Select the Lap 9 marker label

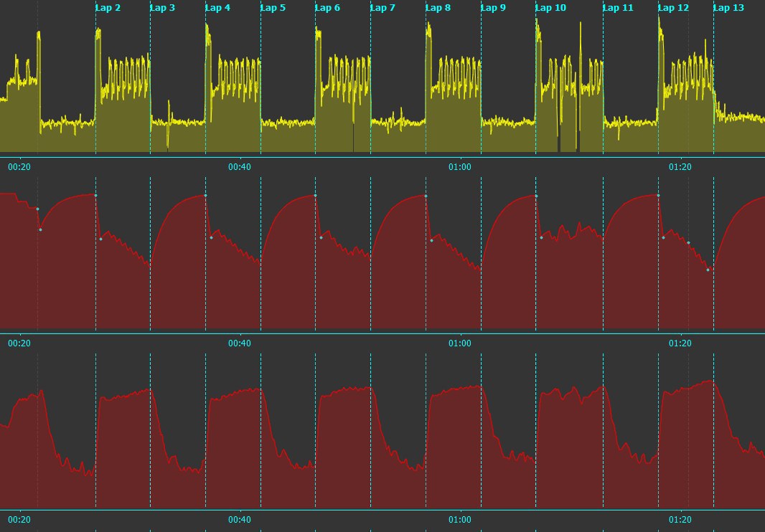click(x=493, y=8)
